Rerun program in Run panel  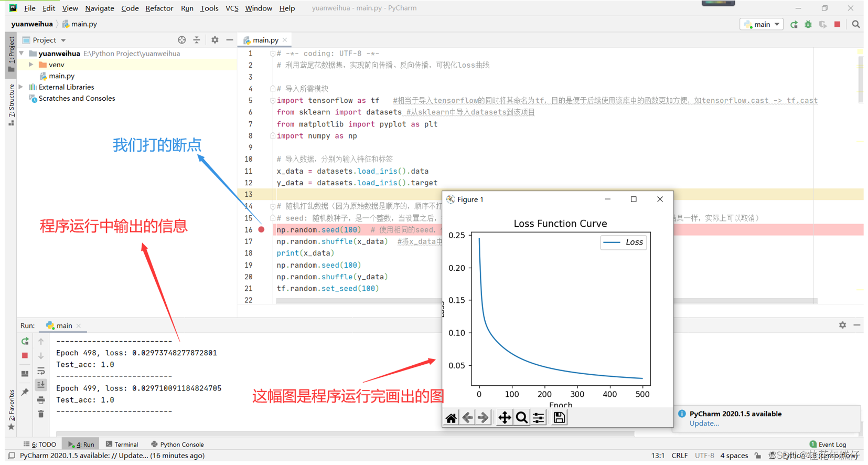pos(25,341)
